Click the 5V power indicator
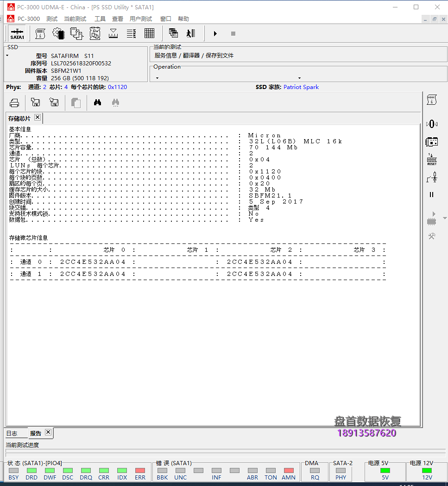Screen dimensions: 448x486 385,471
